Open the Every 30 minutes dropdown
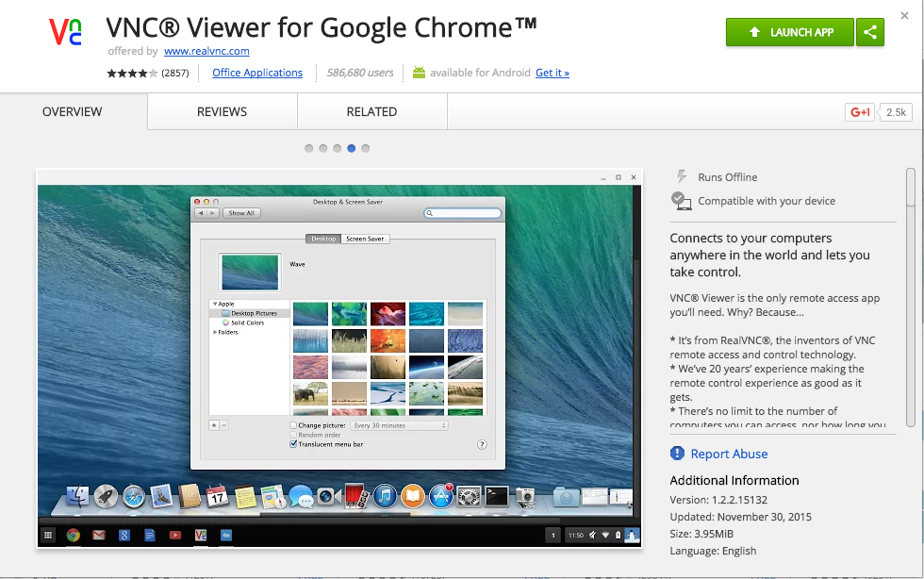The height and width of the screenshot is (579, 924). pos(399,425)
